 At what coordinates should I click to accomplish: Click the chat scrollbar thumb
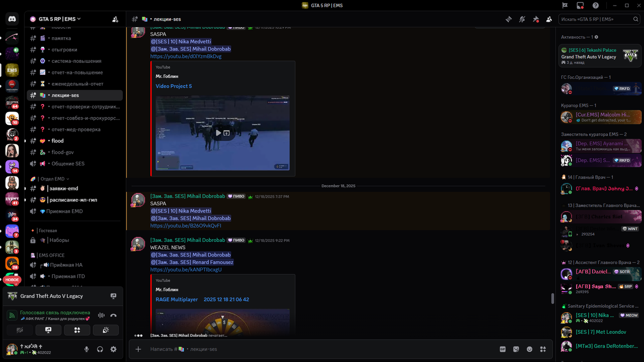tap(553, 299)
